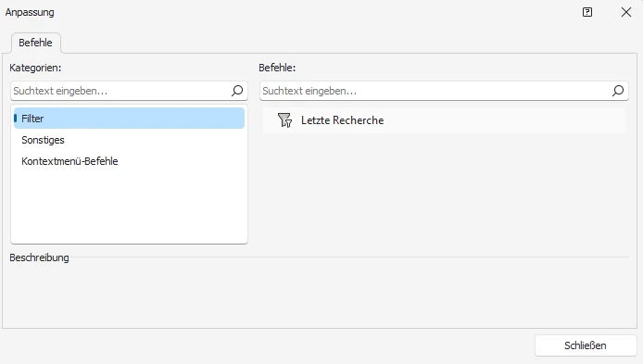Select the Letzte Recherche command text
Image resolution: width=643 pixels, height=364 pixels.
(x=343, y=120)
